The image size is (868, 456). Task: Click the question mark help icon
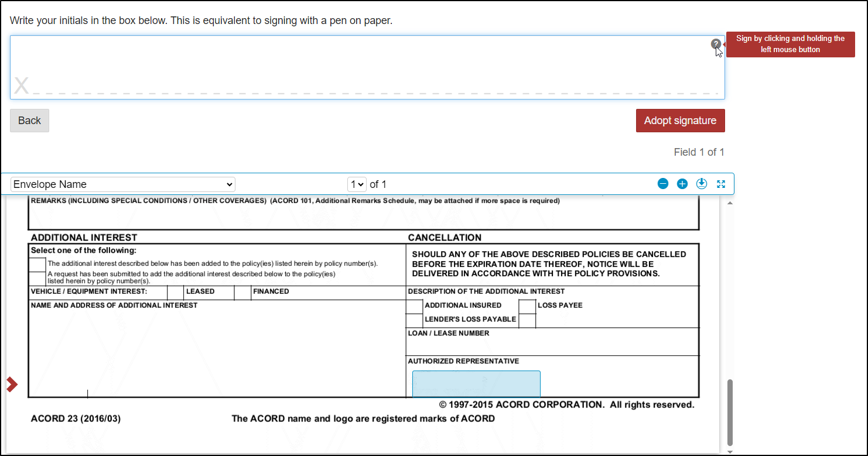pyautogui.click(x=716, y=44)
